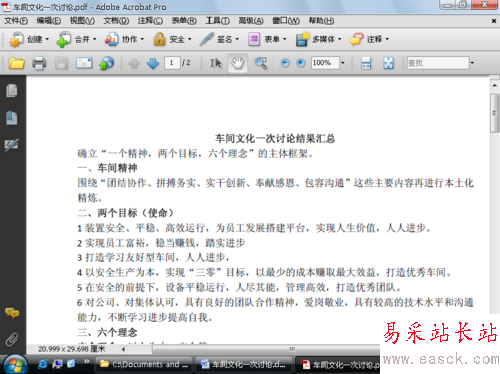Viewport: 500px width, 374px height.
Task: Click the zoom in plus button
Action: click(301, 63)
